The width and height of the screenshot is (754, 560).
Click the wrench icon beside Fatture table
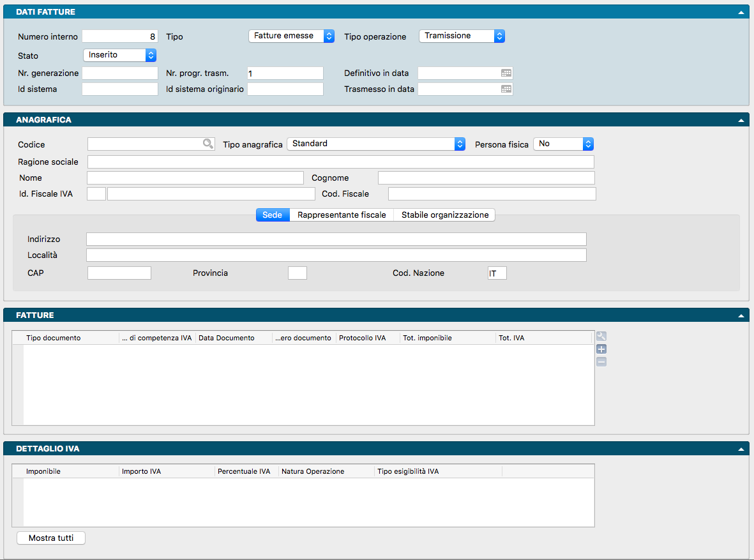[601, 337]
